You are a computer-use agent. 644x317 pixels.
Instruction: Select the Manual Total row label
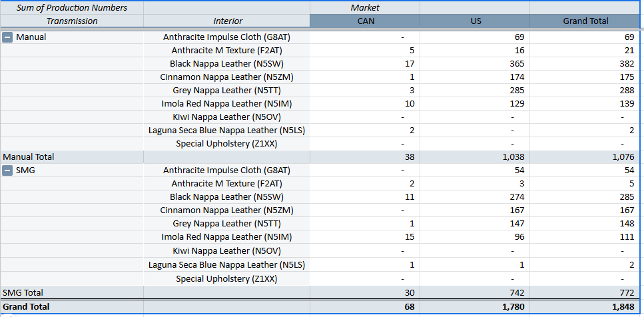pos(29,157)
